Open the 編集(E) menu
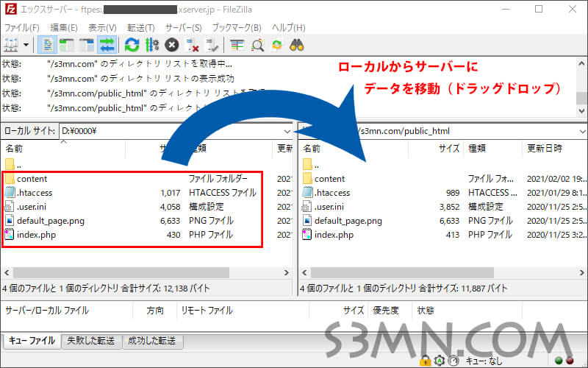This screenshot has height=368, width=588. pyautogui.click(x=64, y=28)
